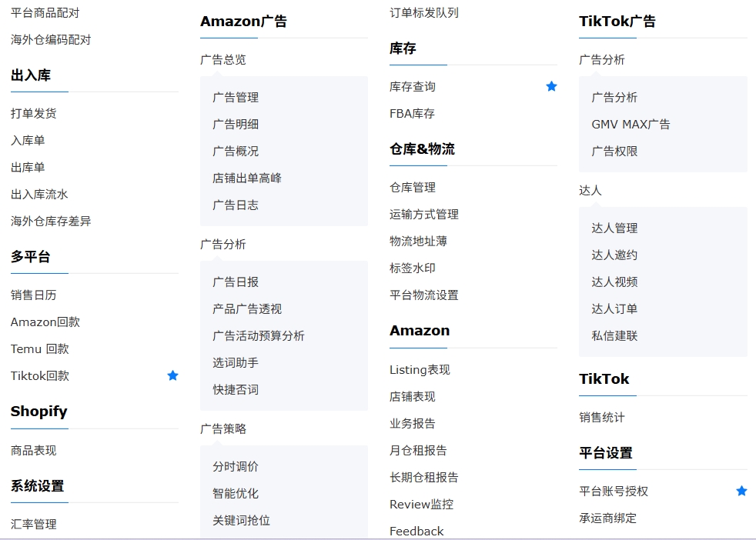Open 月仓租报告
The width and height of the screenshot is (756, 540).
point(419,451)
